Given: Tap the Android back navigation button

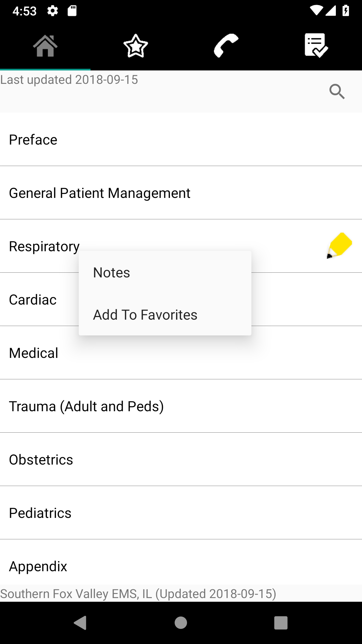Looking at the screenshot, I should click(80, 623).
